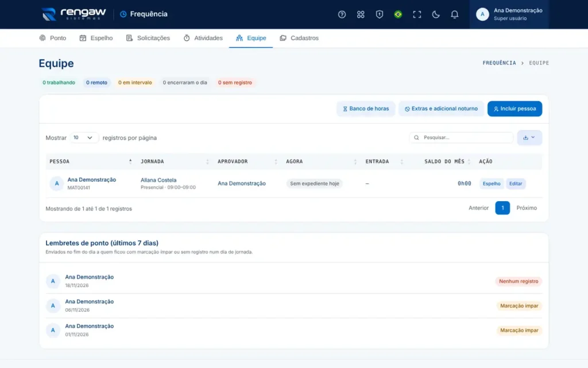Screen dimensions: 588x368
Task: Click the approver Ana Demonstração link
Action: [x=242, y=183]
